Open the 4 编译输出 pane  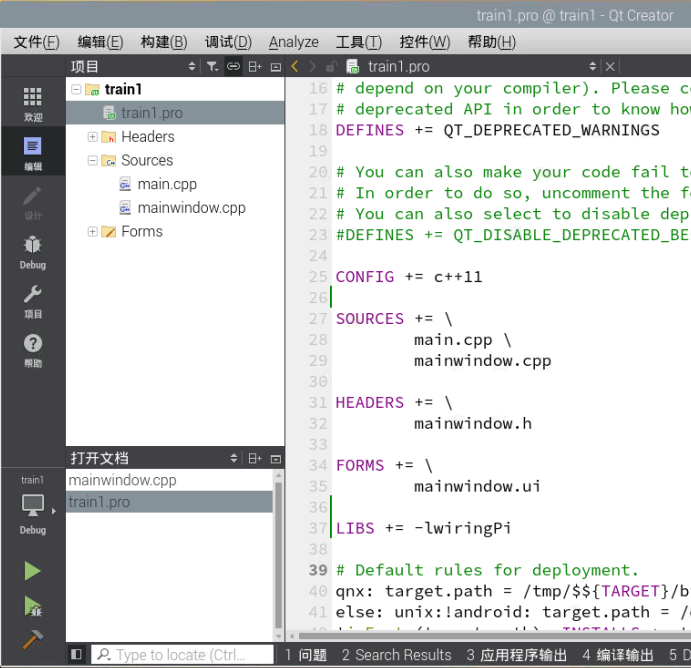617,655
